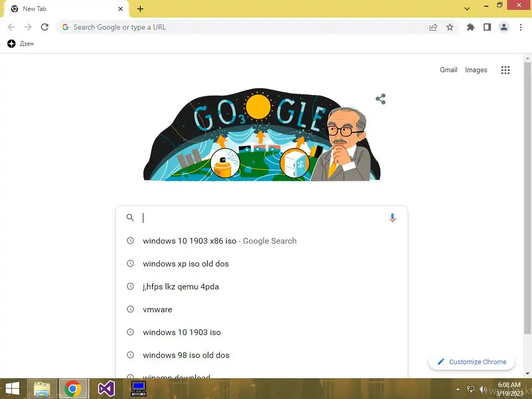
Task: Open the Windows Start button
Action: click(x=12, y=389)
